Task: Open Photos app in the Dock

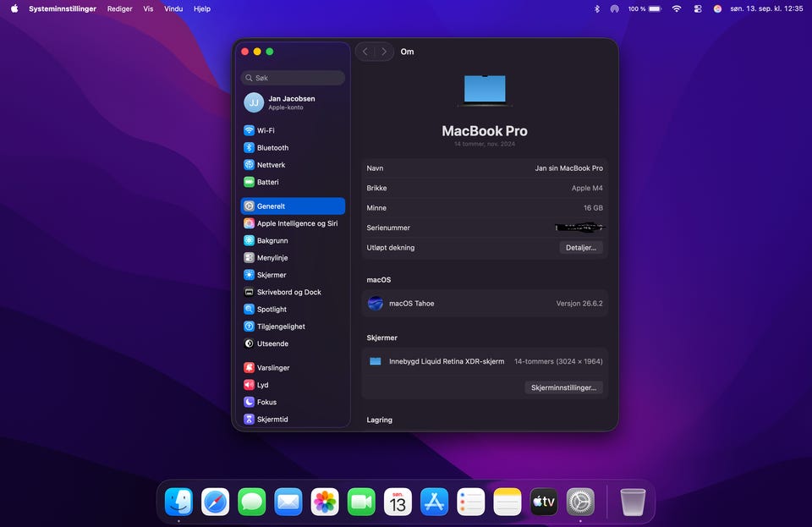Action: [325, 502]
